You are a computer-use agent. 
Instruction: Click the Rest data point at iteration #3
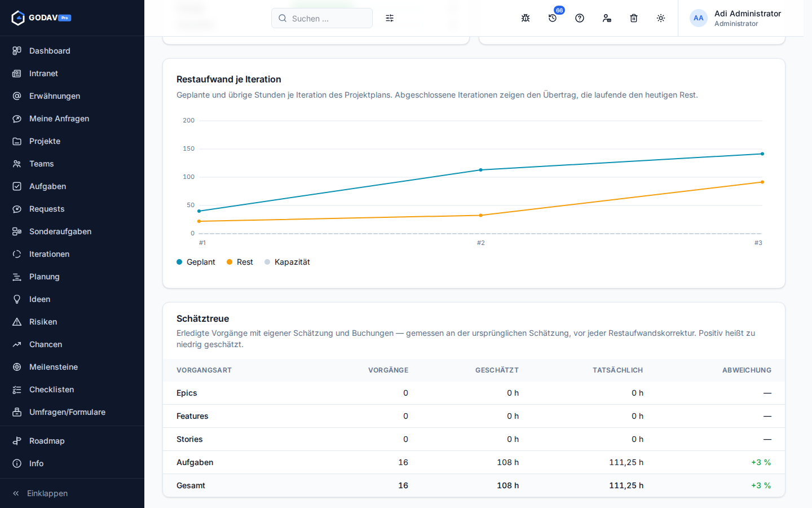click(762, 182)
